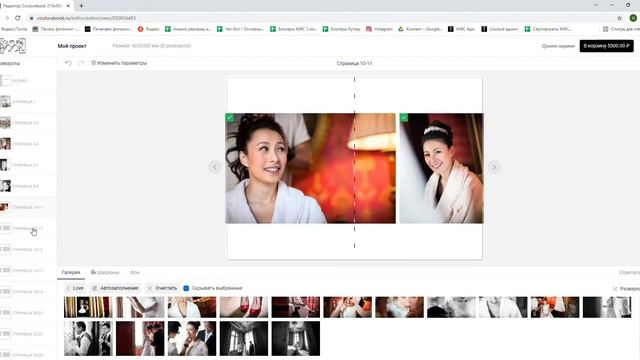Select the cover item in spreads list
The height and width of the screenshot is (360, 640).
[x=27, y=80]
